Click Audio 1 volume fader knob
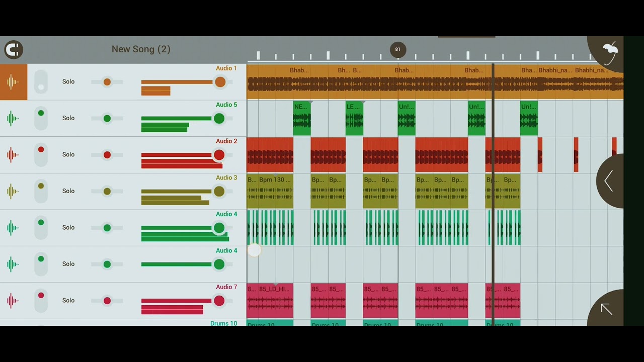This screenshot has height=362, width=644. (220, 82)
